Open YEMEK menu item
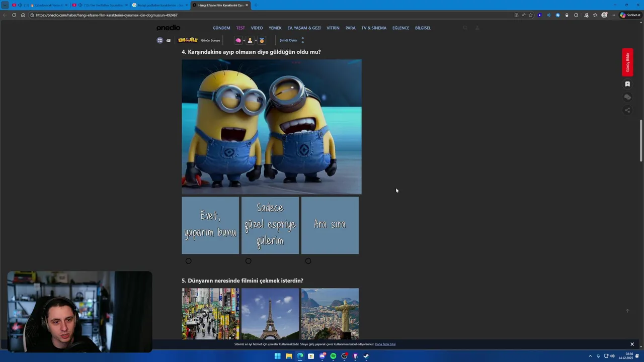The width and height of the screenshot is (644, 362). point(275,28)
